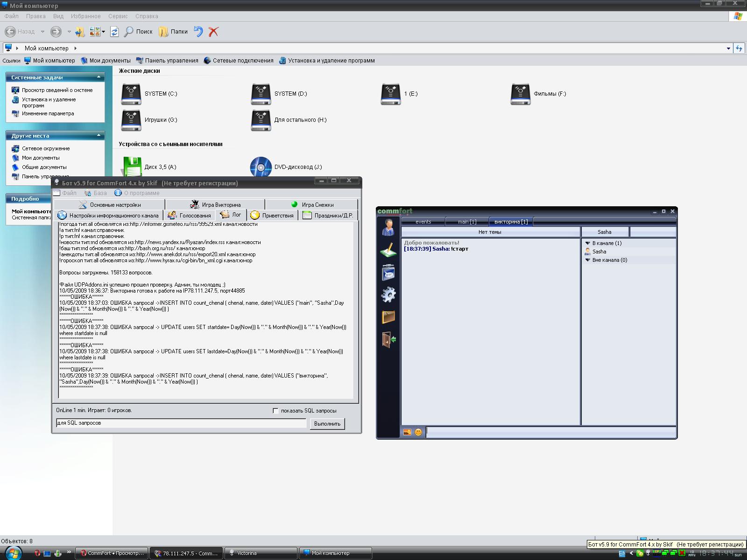The image size is (747, 560).
Task: Click the exit door icon in CommFort sidebar
Action: click(x=388, y=339)
